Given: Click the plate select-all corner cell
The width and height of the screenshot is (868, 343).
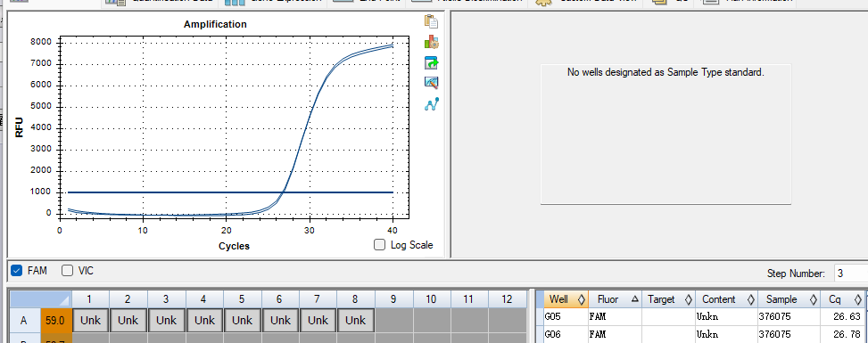Looking at the screenshot, I should (x=41, y=299).
